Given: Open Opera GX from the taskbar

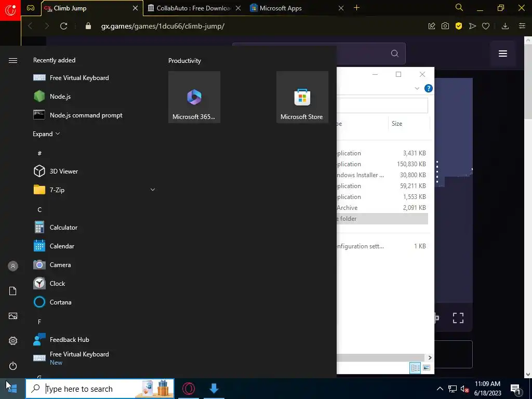Looking at the screenshot, I should (189, 389).
